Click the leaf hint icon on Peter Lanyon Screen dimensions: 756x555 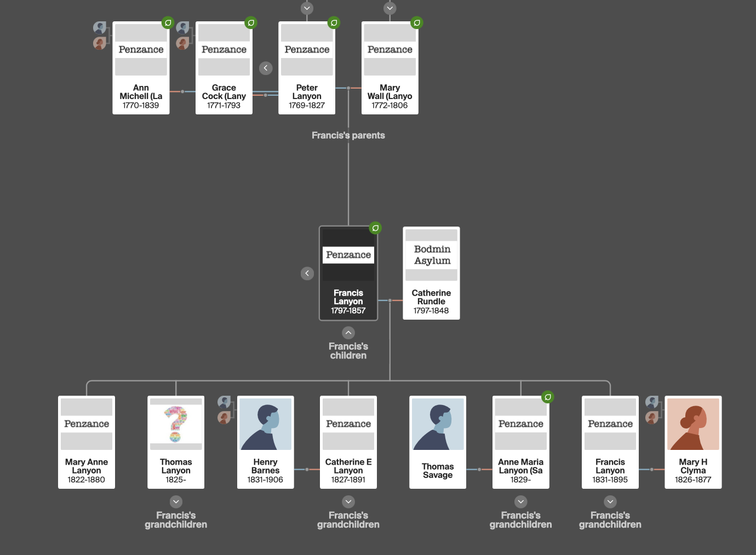(x=334, y=23)
